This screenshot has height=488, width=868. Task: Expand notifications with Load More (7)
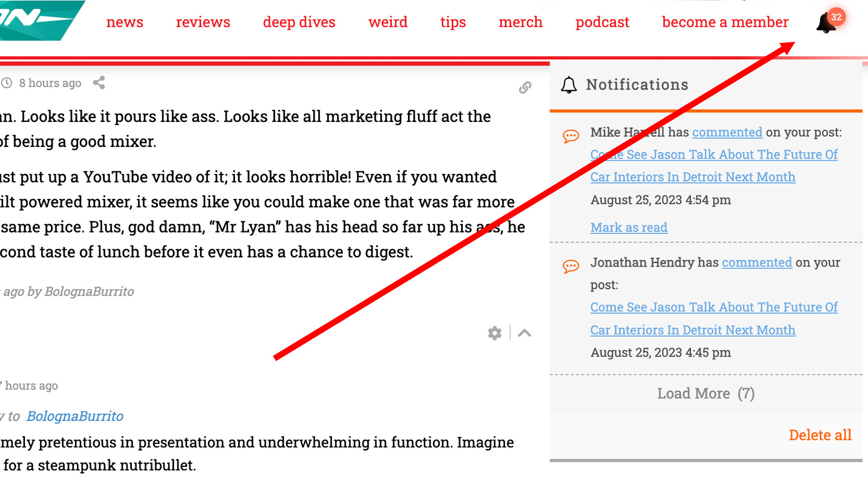click(x=705, y=394)
